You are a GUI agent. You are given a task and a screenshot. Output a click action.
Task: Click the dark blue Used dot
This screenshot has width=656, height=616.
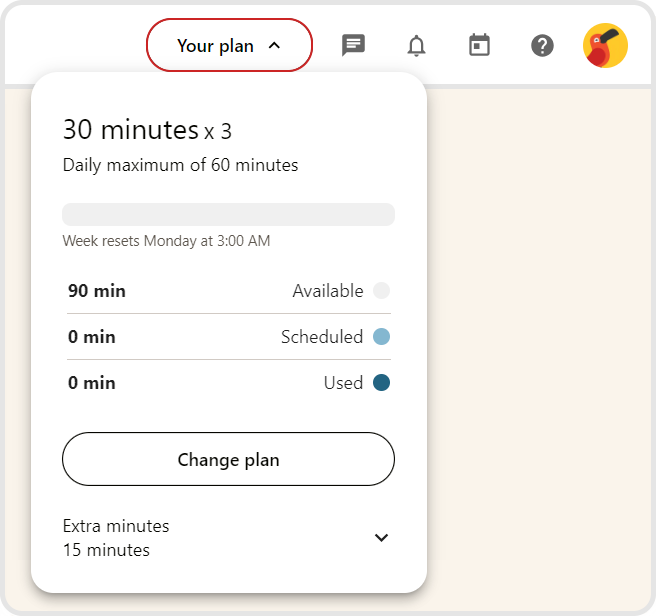click(x=381, y=383)
